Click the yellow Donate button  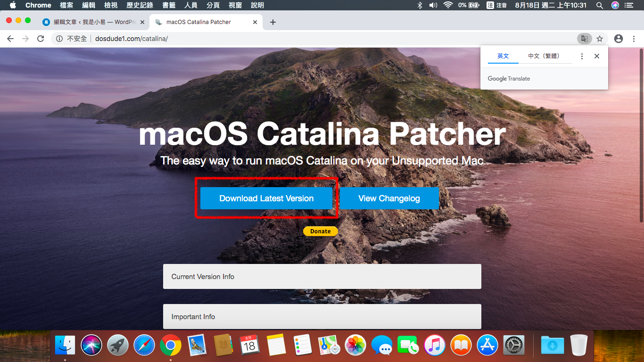pyautogui.click(x=321, y=231)
